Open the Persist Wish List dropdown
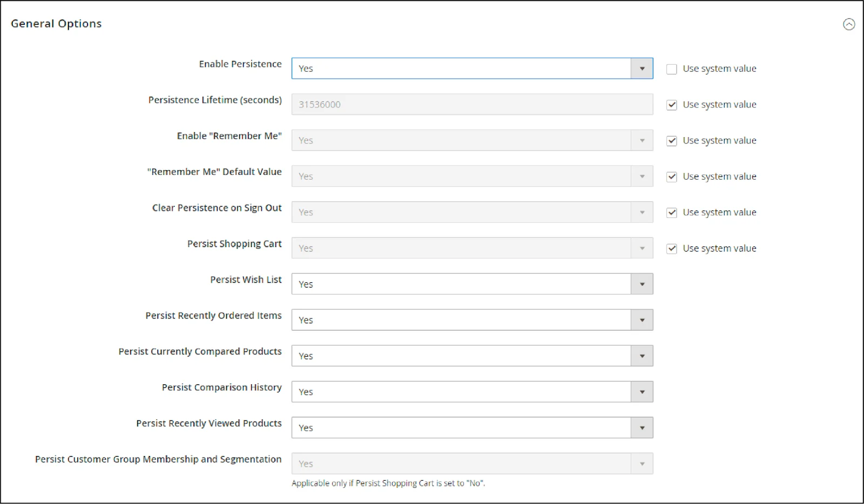 [x=472, y=284]
